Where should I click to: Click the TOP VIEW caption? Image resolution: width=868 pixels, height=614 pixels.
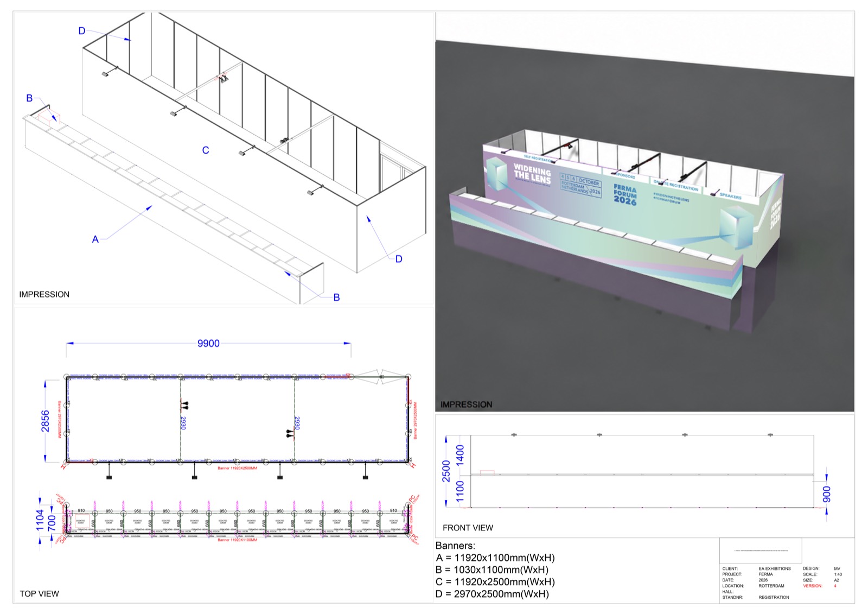[x=40, y=593]
